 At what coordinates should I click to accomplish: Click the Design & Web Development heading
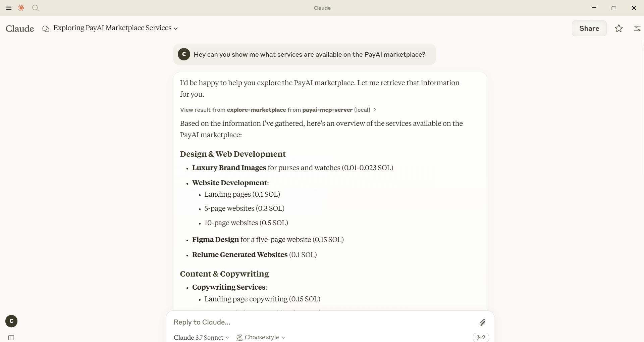pos(233,154)
